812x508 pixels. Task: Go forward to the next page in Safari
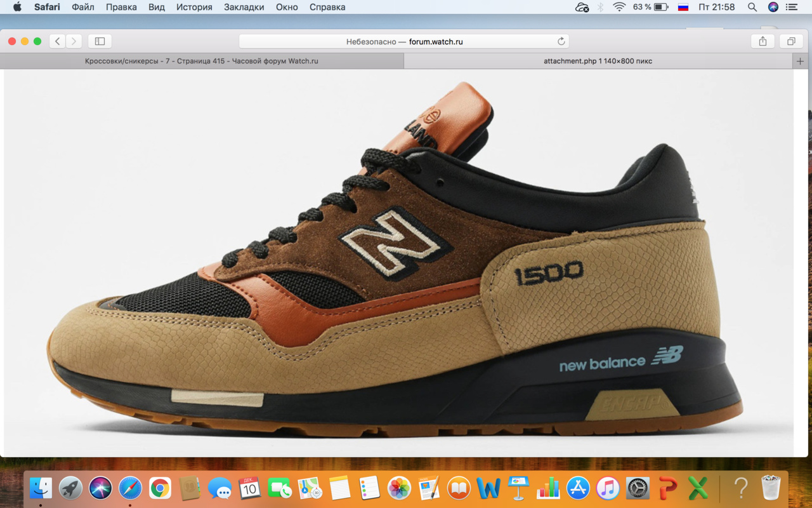pyautogui.click(x=74, y=41)
